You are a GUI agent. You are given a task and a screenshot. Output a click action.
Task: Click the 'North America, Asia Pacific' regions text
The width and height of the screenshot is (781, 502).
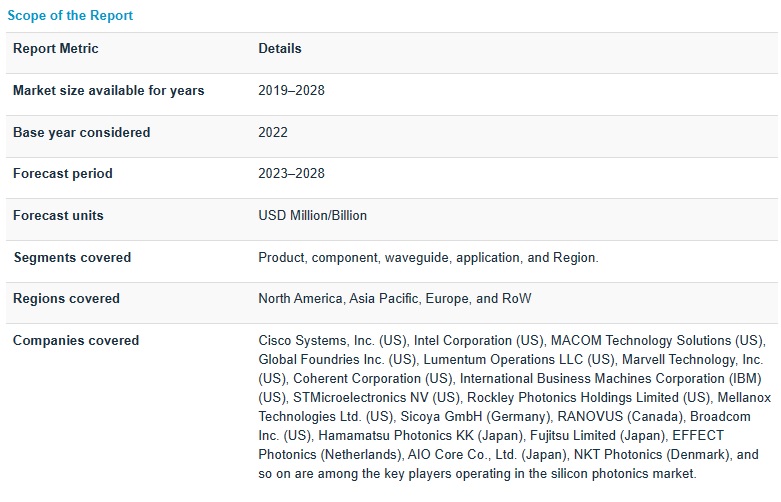(342, 299)
